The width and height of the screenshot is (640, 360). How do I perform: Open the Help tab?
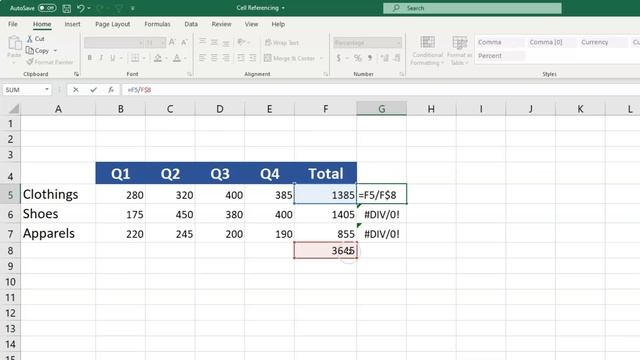278,24
